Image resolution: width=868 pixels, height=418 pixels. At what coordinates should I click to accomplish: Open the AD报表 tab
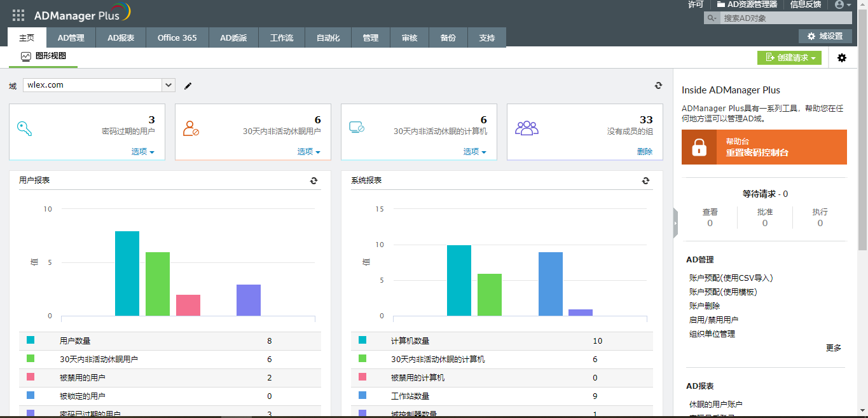coord(121,37)
